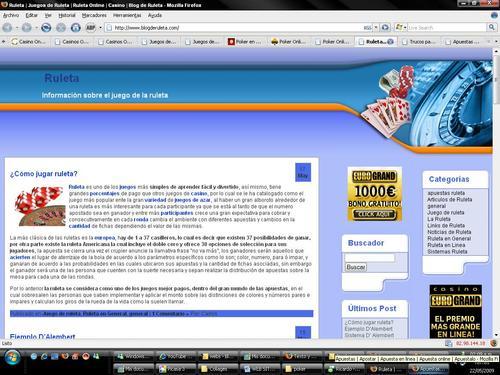Screen dimensions: 500x375
Task: Click the EuroGrand 1000€ bonus banner
Action: [x=375, y=194]
